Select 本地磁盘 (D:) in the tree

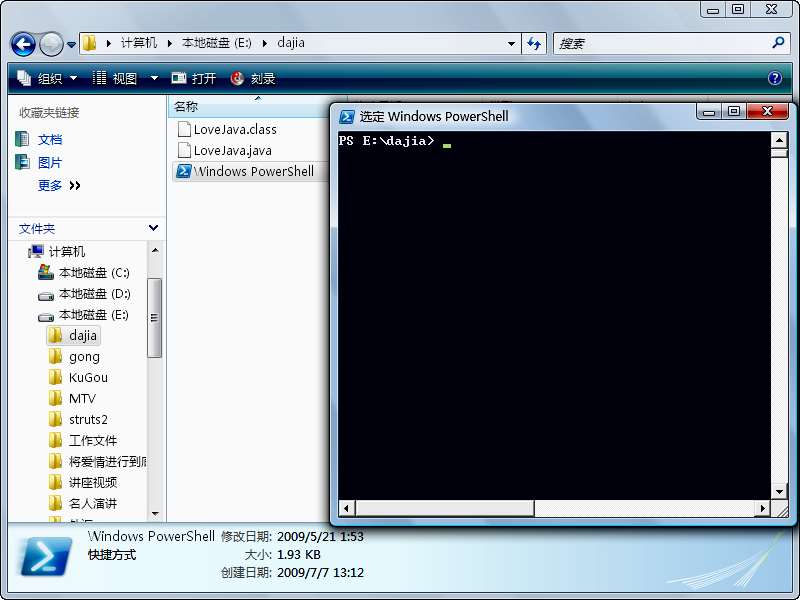click(84, 294)
